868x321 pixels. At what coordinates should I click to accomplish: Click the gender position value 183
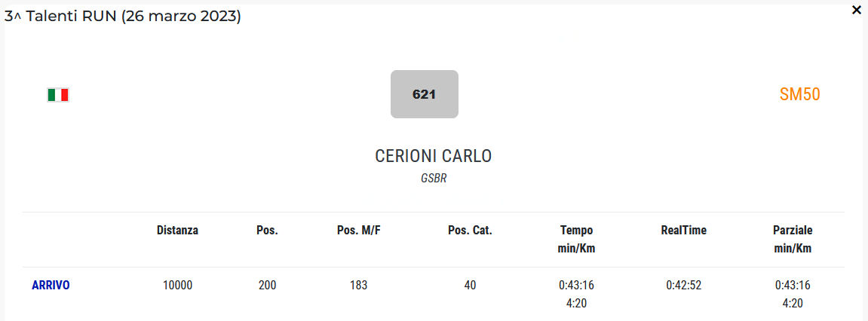[x=358, y=286]
